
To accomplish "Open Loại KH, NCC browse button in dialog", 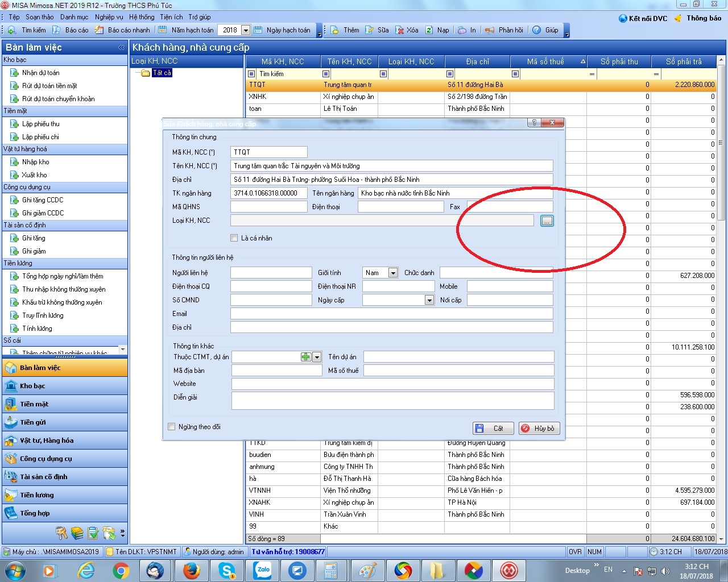I will 547,221.
